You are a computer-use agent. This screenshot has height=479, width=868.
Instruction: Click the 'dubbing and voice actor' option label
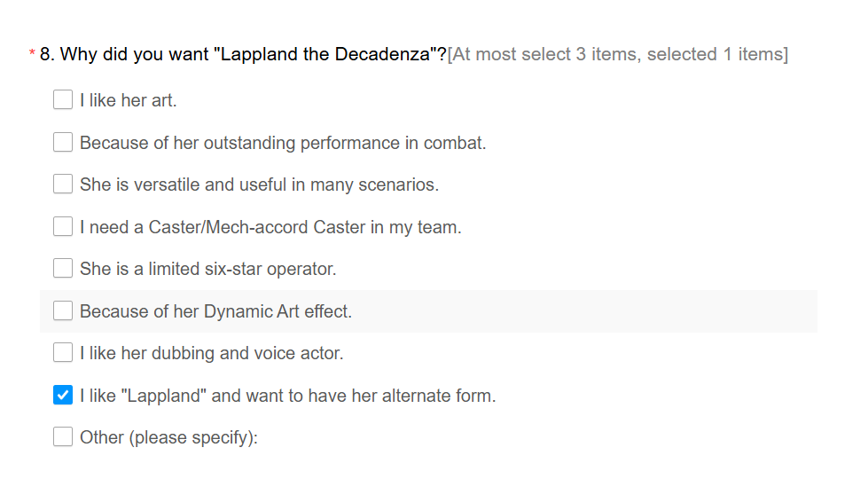pyautogui.click(x=247, y=353)
